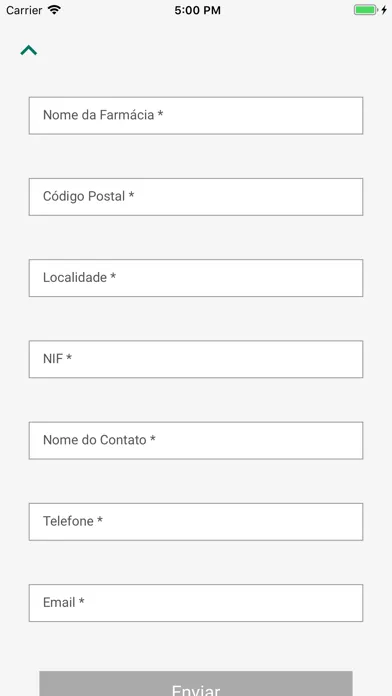Click into the NIF field

[196, 359]
